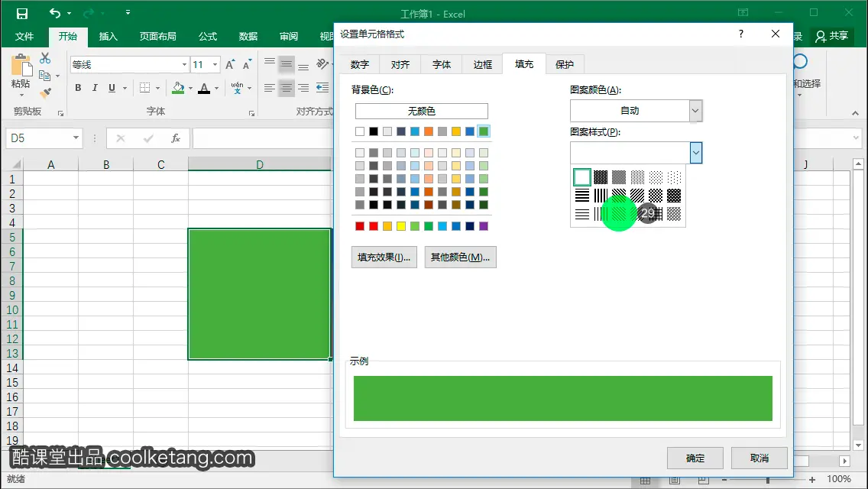868x489 pixels.
Task: Choose the 6.25% gray sparse dot pattern
Action: coord(674,177)
